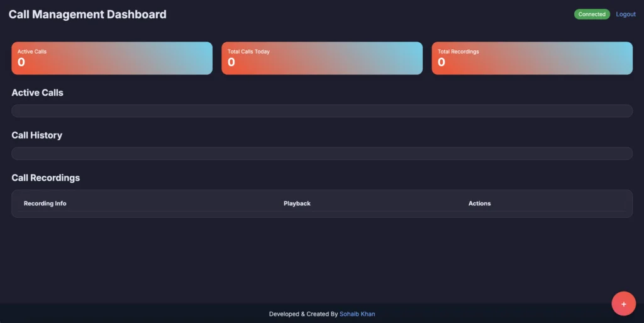Image resolution: width=644 pixels, height=323 pixels.
Task: Click the Developed & Created By footer text
Action: (x=303, y=314)
